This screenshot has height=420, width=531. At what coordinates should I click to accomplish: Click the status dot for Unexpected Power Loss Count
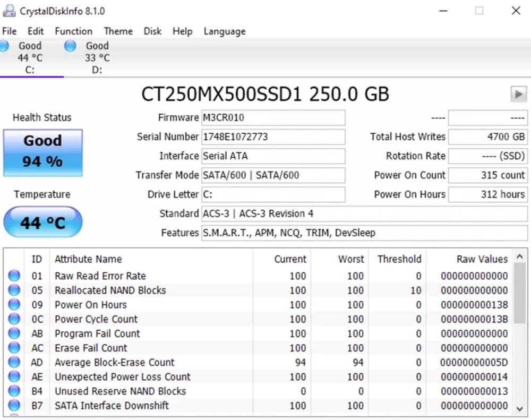(x=14, y=376)
